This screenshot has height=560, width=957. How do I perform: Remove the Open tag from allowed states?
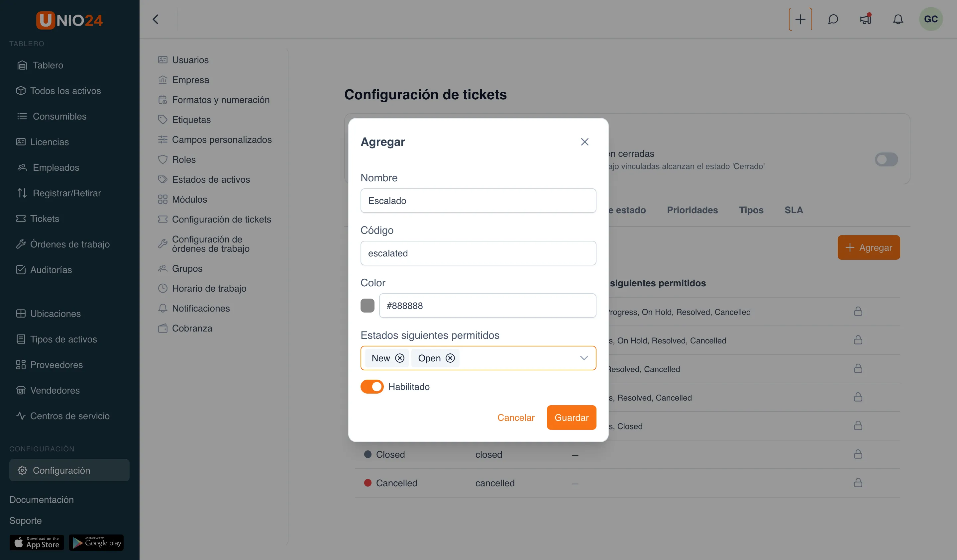click(450, 358)
